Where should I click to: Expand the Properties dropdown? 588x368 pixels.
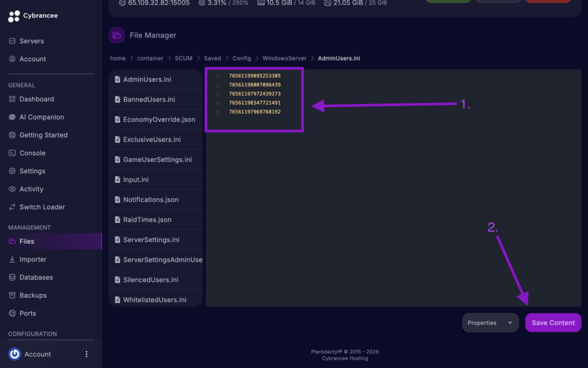click(490, 323)
